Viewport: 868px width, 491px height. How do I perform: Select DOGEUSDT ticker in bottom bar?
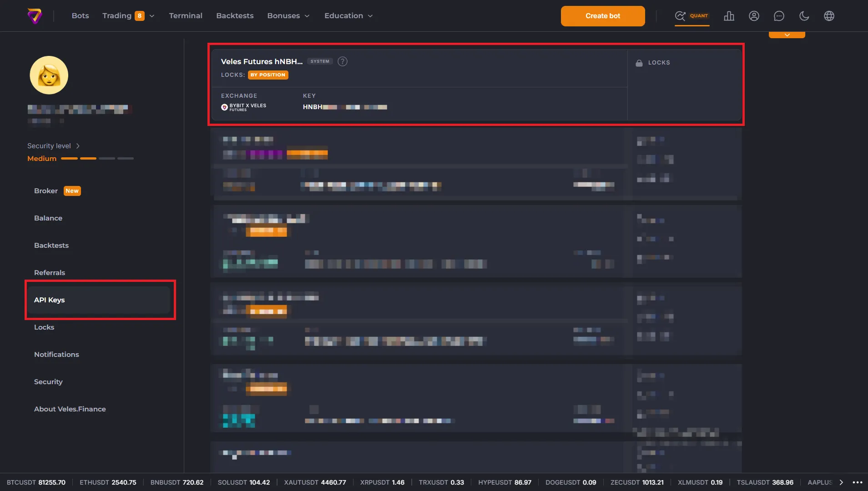point(571,482)
